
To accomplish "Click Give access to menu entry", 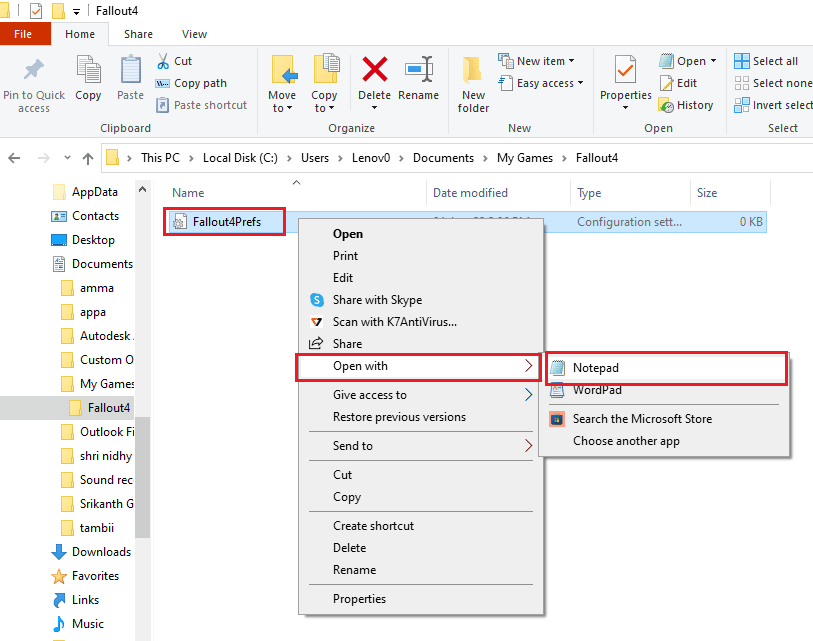I will [420, 395].
